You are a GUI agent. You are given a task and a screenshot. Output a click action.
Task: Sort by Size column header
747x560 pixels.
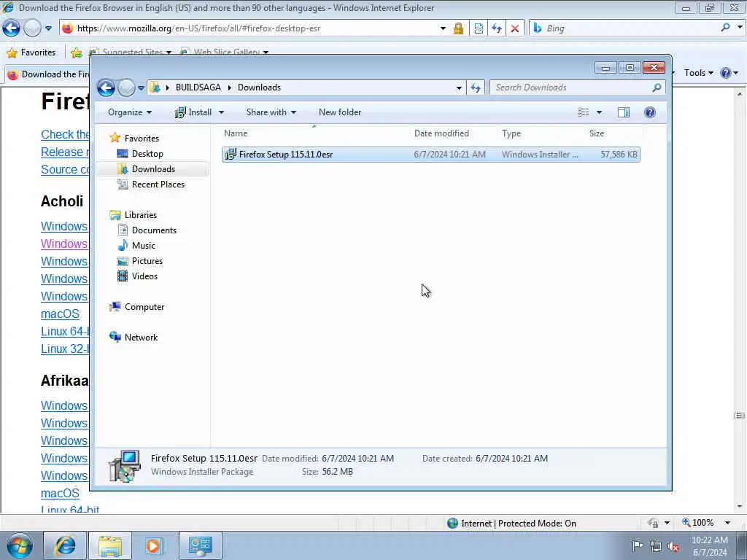[613, 133]
